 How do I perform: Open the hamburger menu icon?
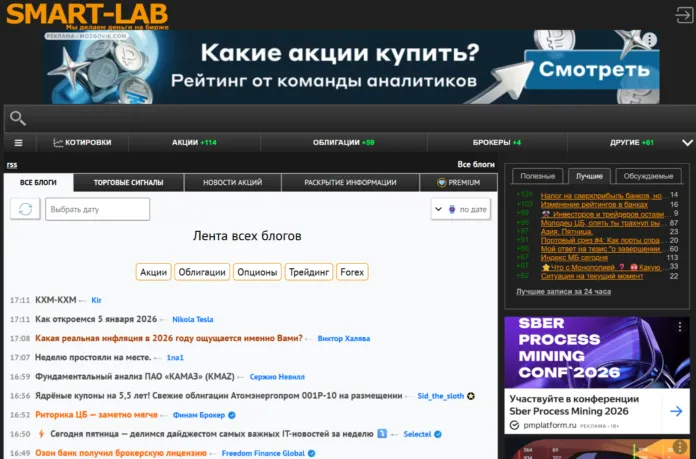18,142
